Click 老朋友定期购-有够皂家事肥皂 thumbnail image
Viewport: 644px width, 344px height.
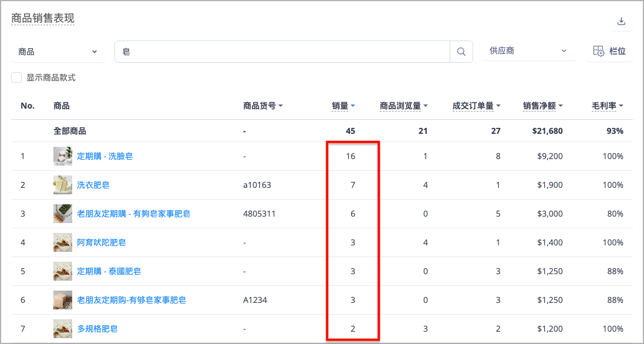coord(63,300)
